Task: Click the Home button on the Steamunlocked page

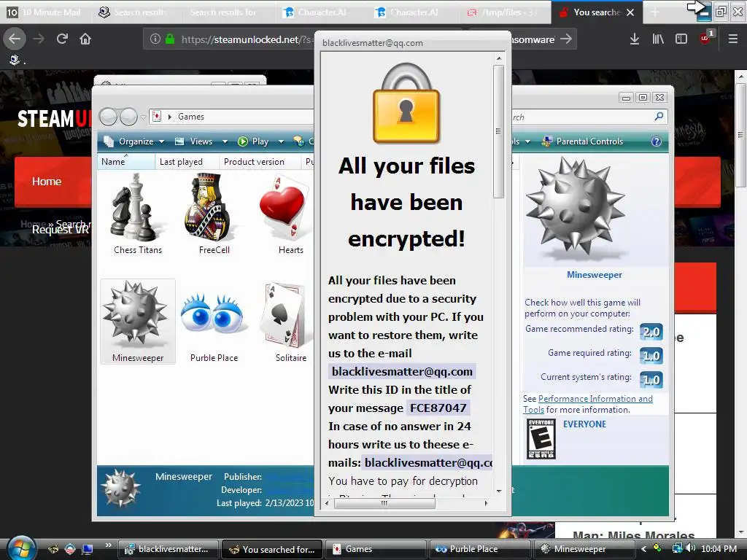Action: 47,182
